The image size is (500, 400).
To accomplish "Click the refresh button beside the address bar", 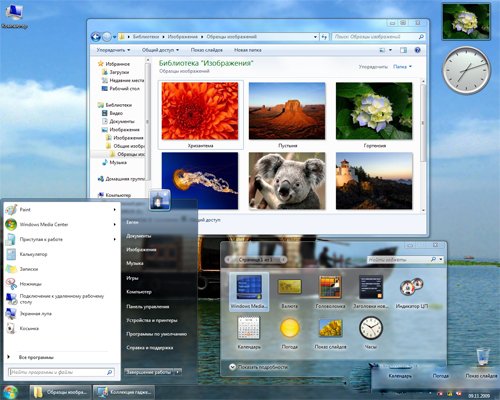I will (x=324, y=37).
